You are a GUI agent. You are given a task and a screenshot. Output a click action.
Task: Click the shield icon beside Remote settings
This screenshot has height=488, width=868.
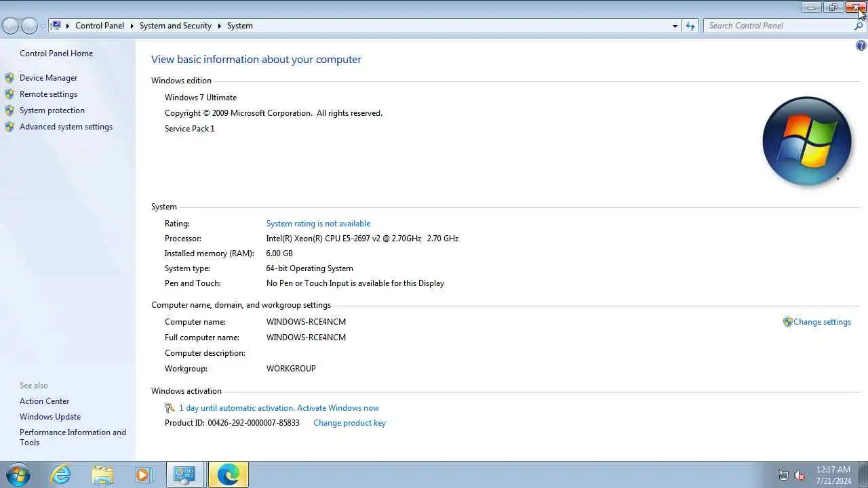pyautogui.click(x=9, y=94)
